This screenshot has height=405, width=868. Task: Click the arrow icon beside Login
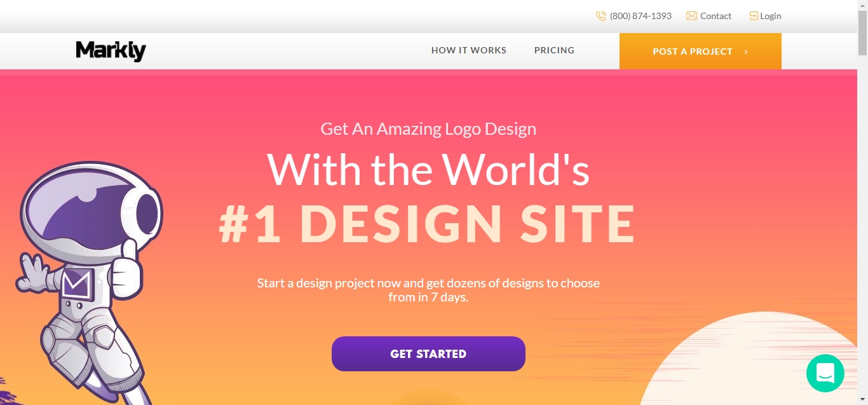[x=753, y=15]
